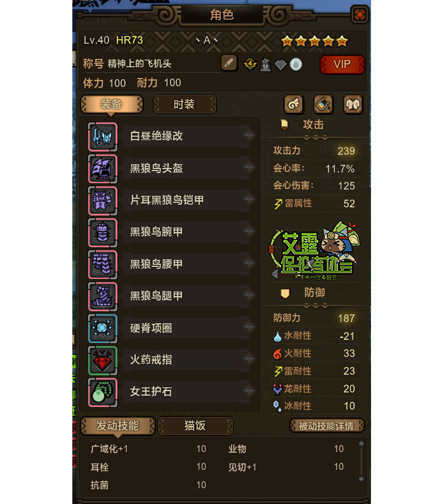This screenshot has height=504, width=444.
Task: Select the 发动技能 tab
Action: coord(118,426)
